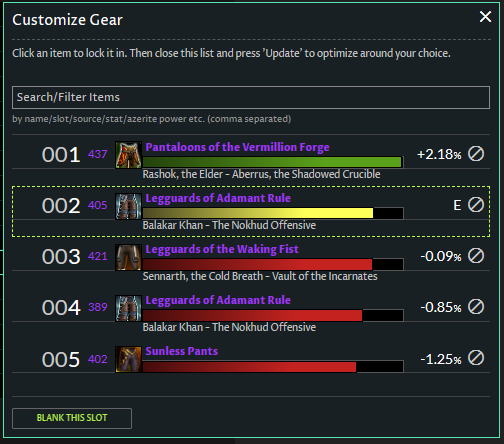The height and width of the screenshot is (444, 504).
Task: Click the 405 Legguards of Adamant Rule icon
Action: click(128, 206)
